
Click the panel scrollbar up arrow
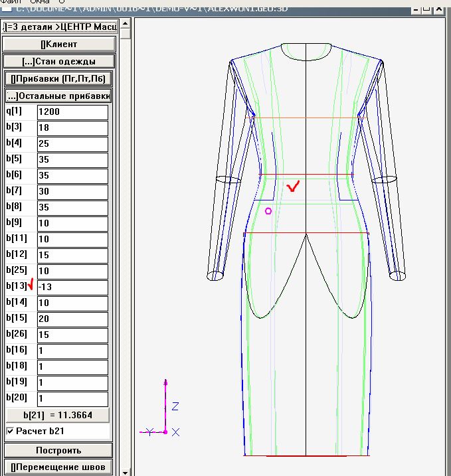coord(125,23)
